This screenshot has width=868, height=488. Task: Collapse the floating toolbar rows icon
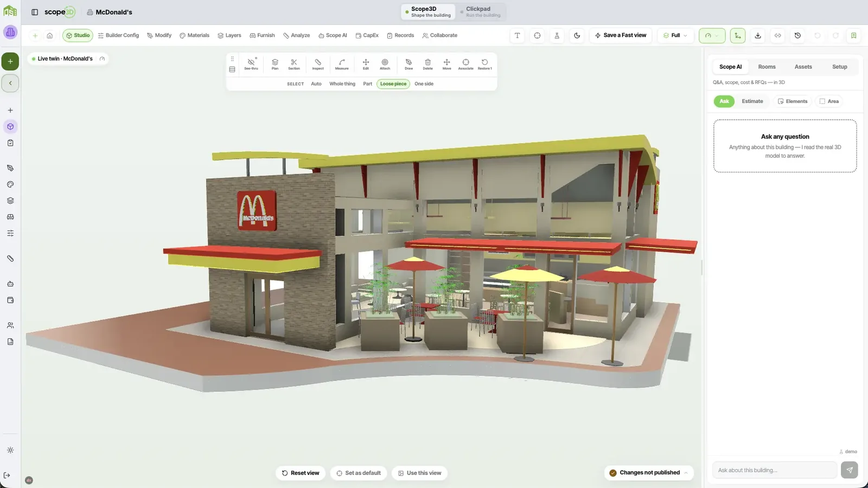click(x=232, y=69)
